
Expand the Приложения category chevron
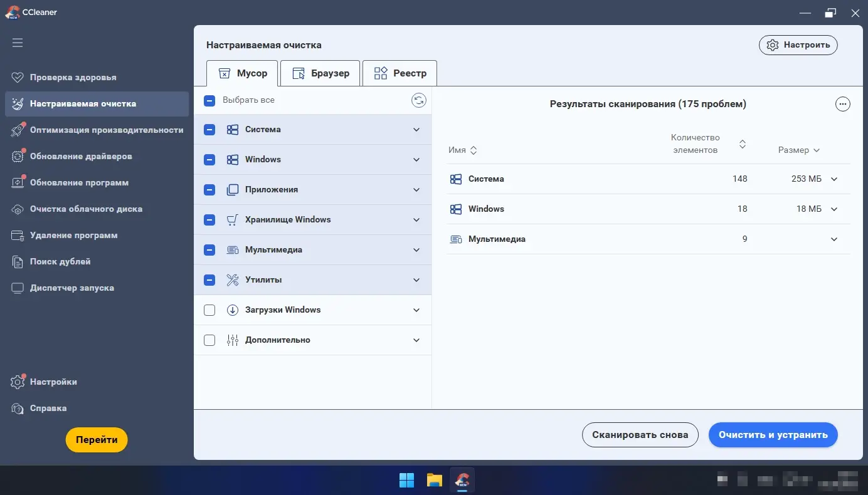click(416, 190)
